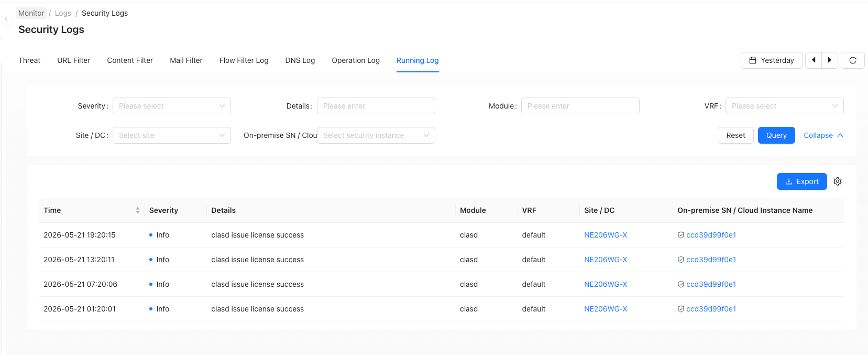
Task: Click timestamp 2026-05-21 19:20:15
Action: click(x=80, y=235)
